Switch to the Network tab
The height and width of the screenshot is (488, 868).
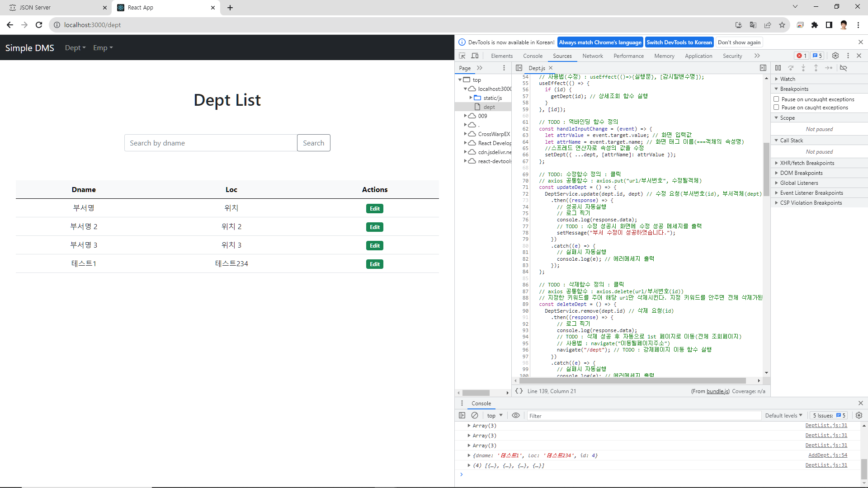(x=592, y=56)
